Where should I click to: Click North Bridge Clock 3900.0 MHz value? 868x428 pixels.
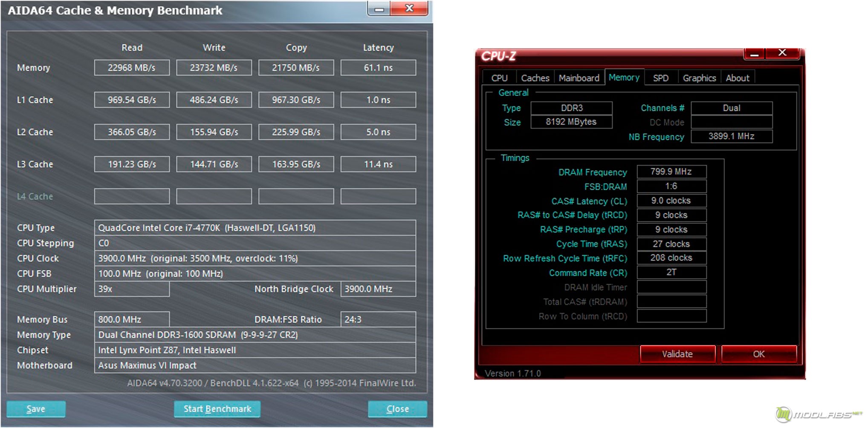378,289
